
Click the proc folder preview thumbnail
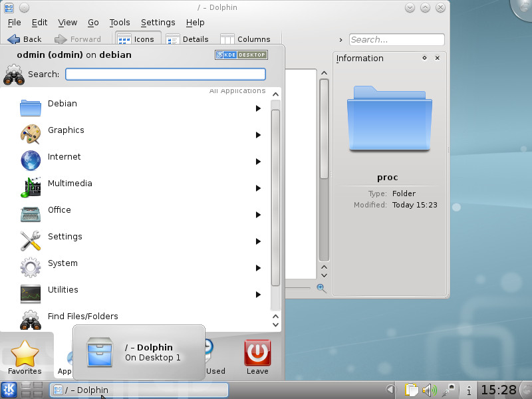pyautogui.click(x=390, y=118)
